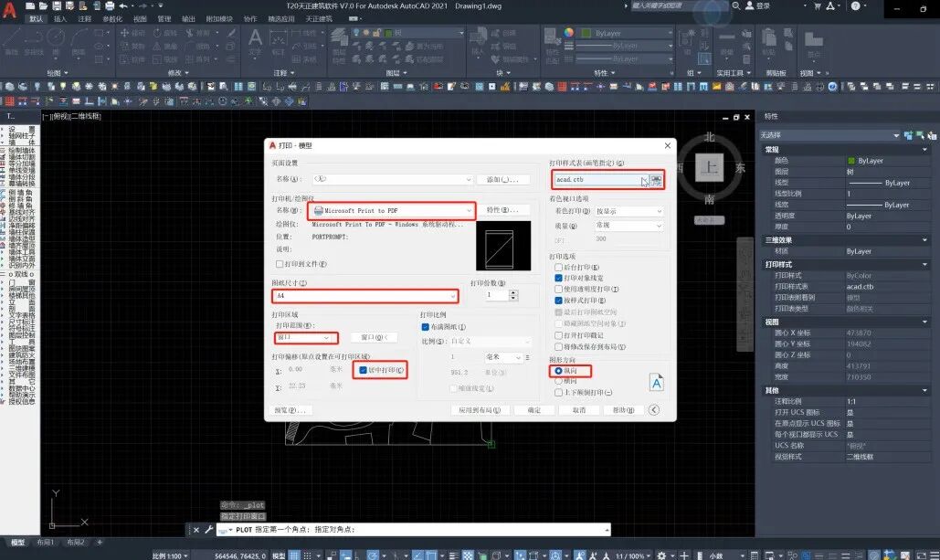Enable the 打开打印戳记 checkbox
The width and height of the screenshot is (940, 560).
click(558, 335)
